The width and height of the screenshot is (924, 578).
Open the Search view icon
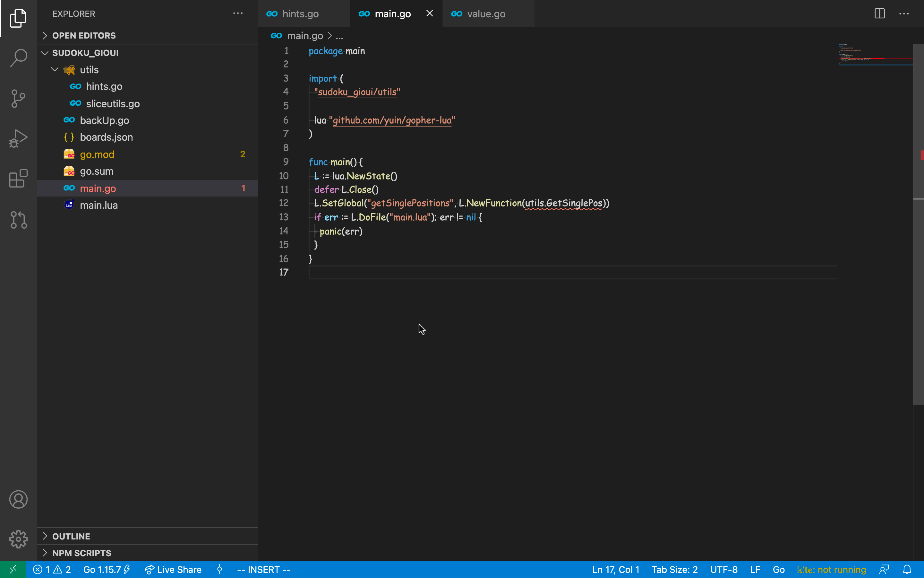pos(18,58)
